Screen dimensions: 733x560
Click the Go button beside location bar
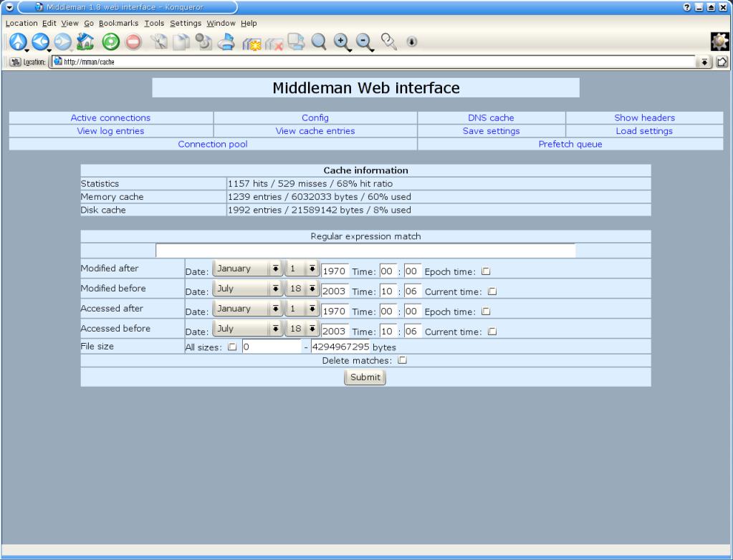click(x=722, y=62)
